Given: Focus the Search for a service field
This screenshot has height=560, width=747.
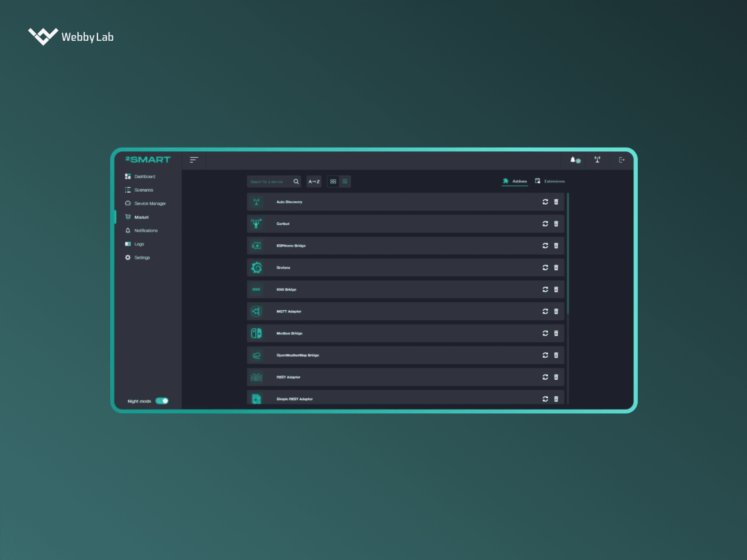Looking at the screenshot, I should 269,182.
